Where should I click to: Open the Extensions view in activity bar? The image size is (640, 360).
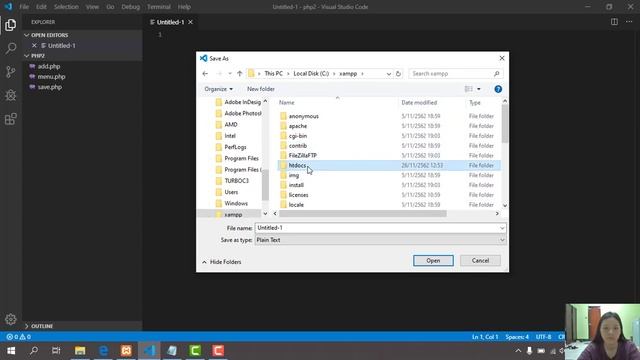[11, 119]
